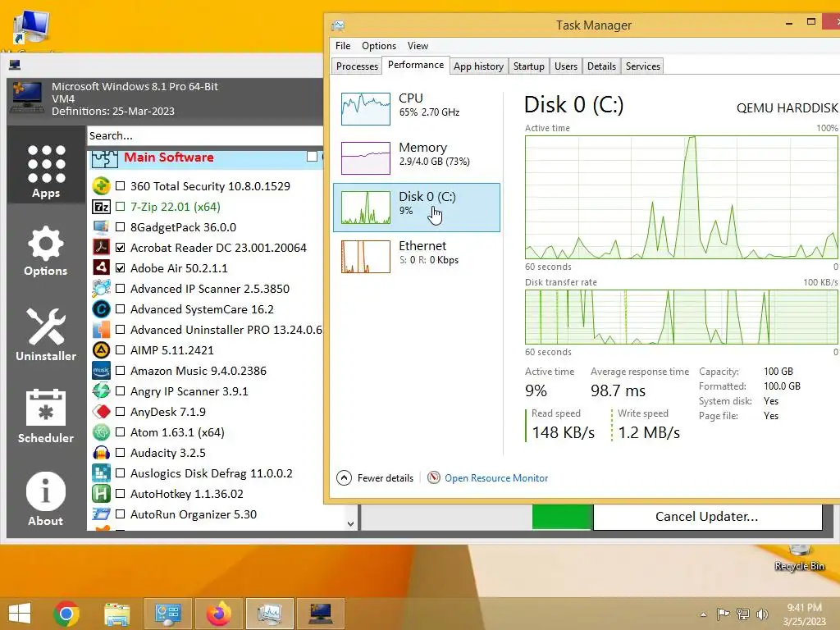This screenshot has width=840, height=630.
Task: Check the AIMP 5.11.2421 checkbox
Action: (x=120, y=350)
